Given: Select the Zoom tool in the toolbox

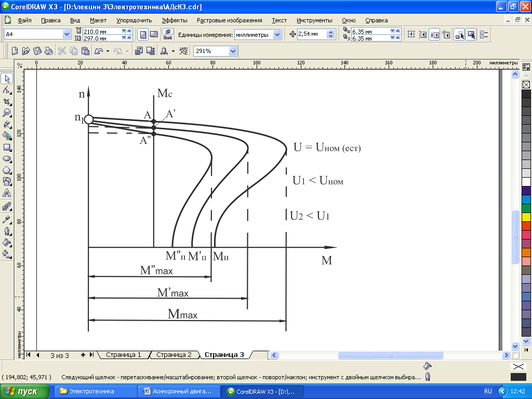Looking at the screenshot, I should (x=7, y=113).
